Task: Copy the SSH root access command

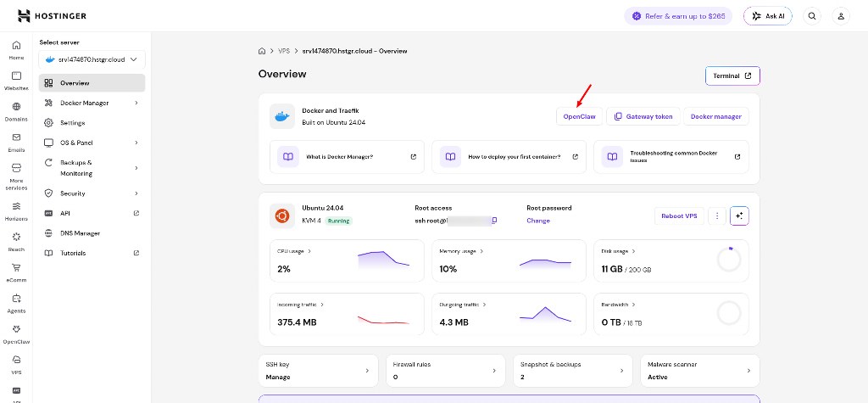Action: pyautogui.click(x=494, y=221)
